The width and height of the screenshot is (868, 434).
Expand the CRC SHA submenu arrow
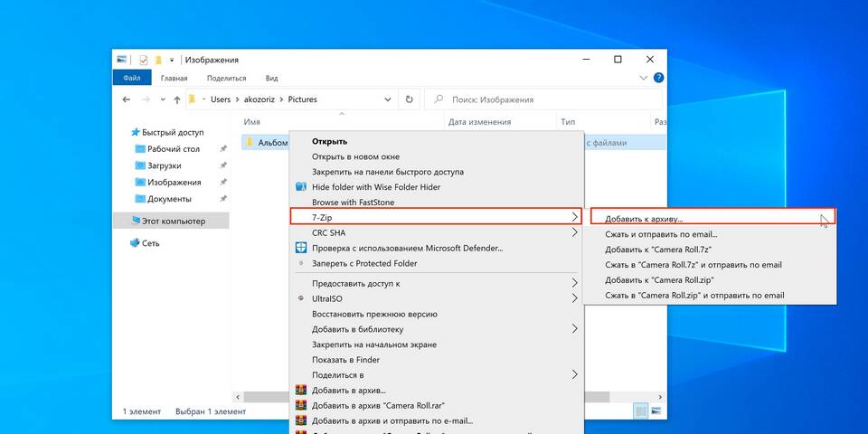[575, 232]
